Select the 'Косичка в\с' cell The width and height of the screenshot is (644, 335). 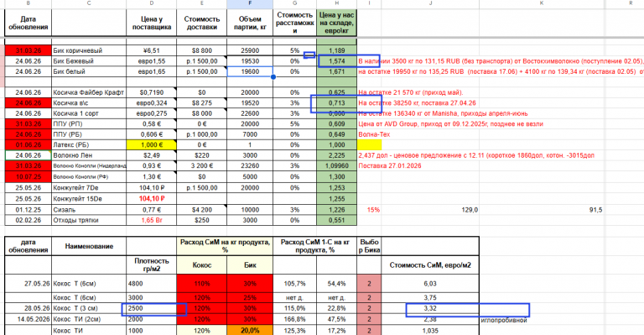89,102
